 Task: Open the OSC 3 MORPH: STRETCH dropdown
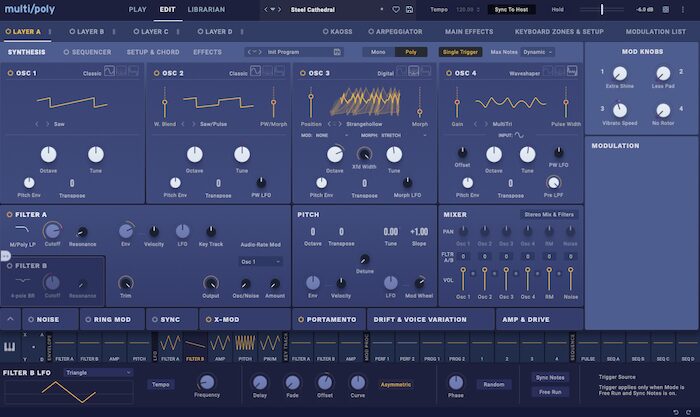tap(393, 135)
